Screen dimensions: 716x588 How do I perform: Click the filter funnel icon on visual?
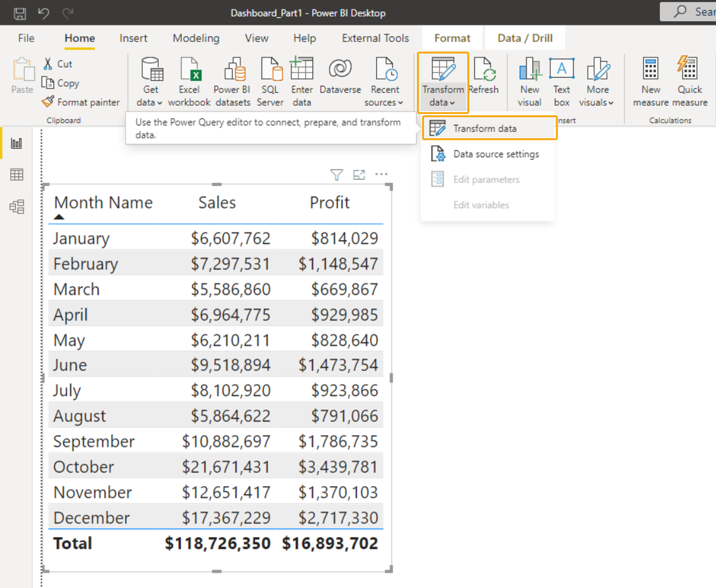point(337,175)
